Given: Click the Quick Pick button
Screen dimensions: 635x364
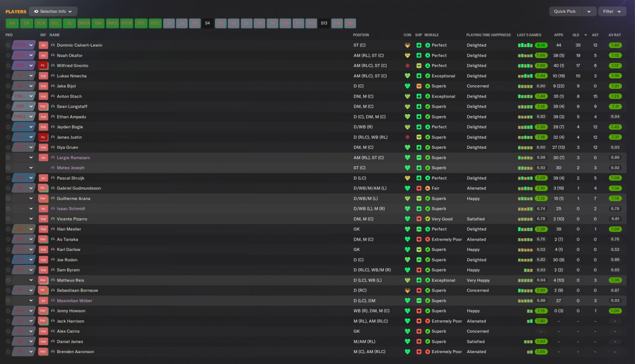Looking at the screenshot, I should point(565,11).
